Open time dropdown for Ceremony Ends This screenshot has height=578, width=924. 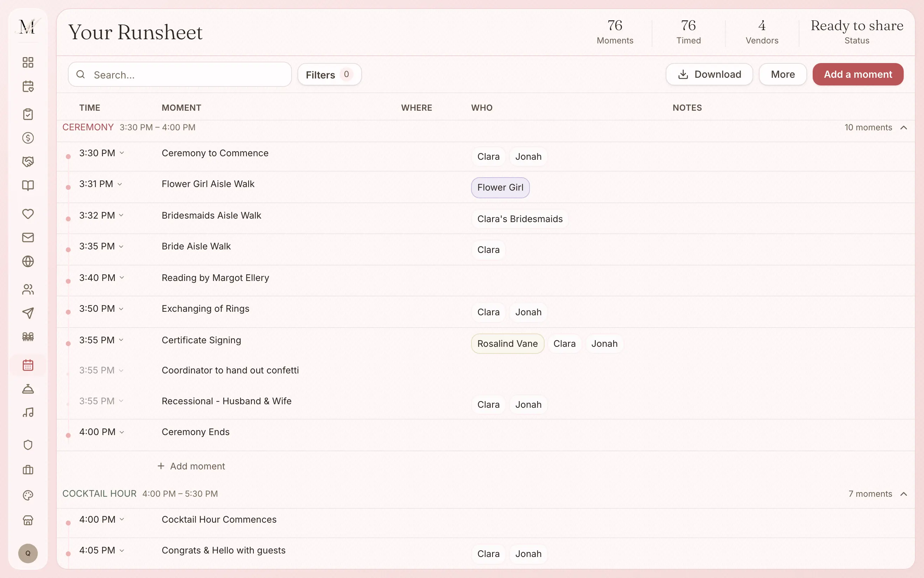(x=122, y=432)
